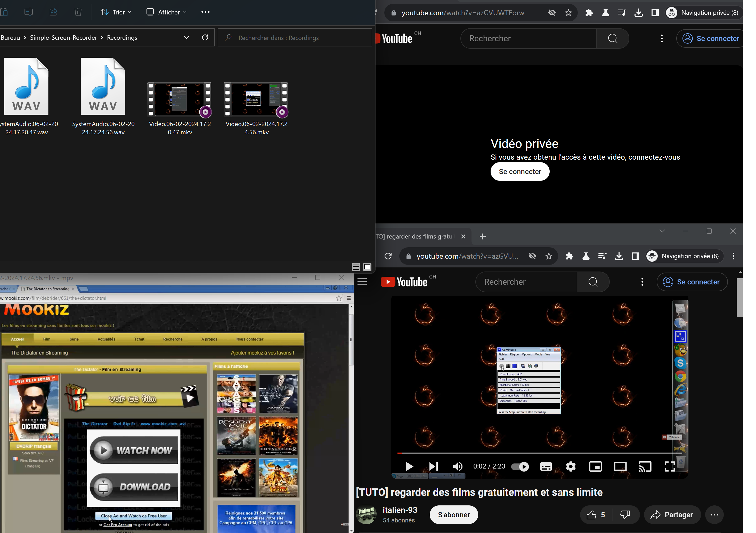Switch File Explorer to details view

coord(356,267)
